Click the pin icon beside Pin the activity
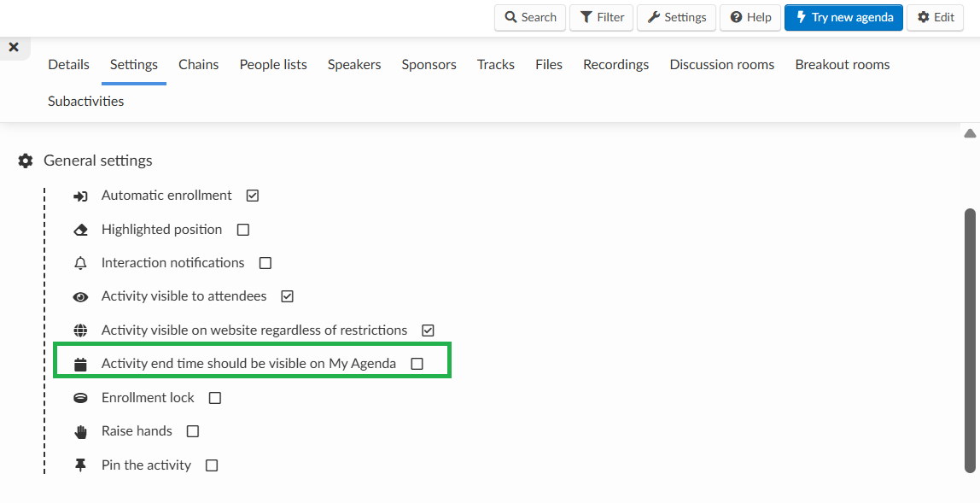 click(x=80, y=465)
